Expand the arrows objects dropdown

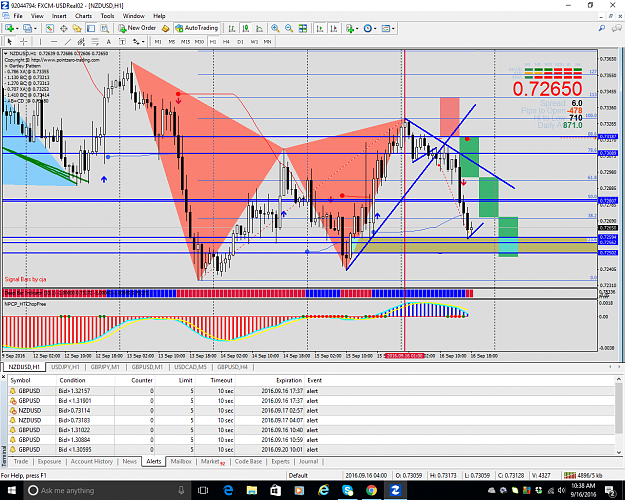(x=143, y=41)
